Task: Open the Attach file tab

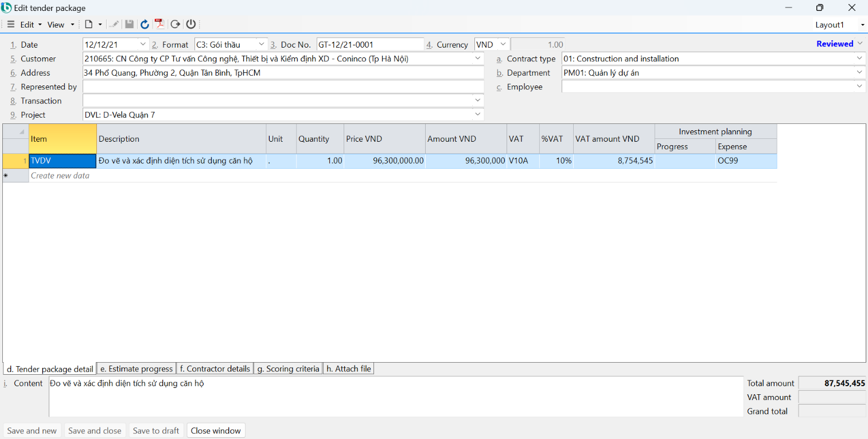Action: (348, 369)
